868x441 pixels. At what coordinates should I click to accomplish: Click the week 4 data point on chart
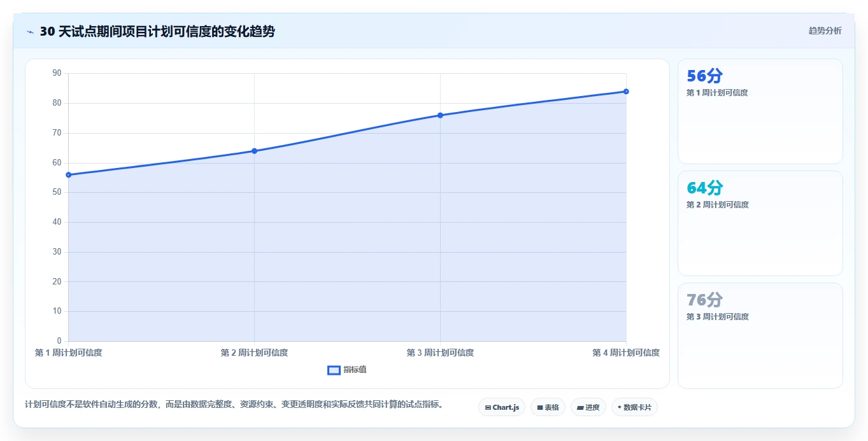pos(626,92)
